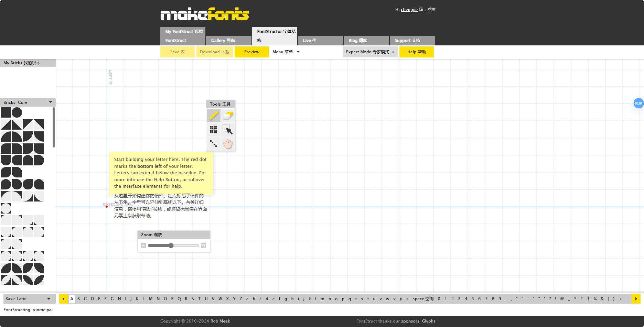
Task: Pick the solid square brick
Action: point(6,112)
